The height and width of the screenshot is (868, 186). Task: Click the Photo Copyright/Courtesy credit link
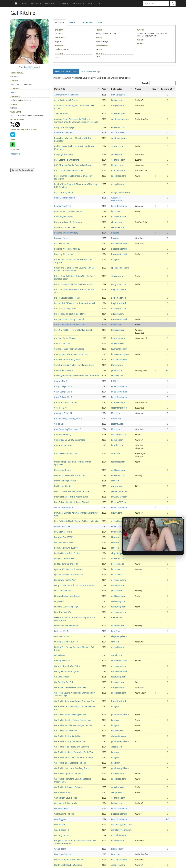(29, 68)
